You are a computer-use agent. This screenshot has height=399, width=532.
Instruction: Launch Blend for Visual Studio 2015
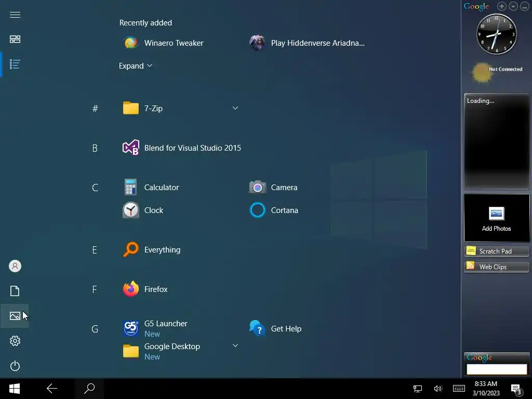coord(182,148)
